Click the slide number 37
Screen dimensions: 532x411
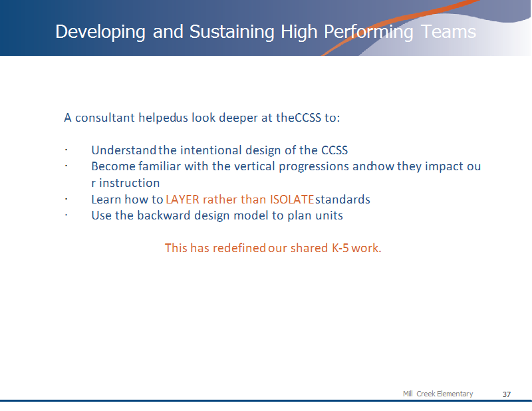click(507, 394)
